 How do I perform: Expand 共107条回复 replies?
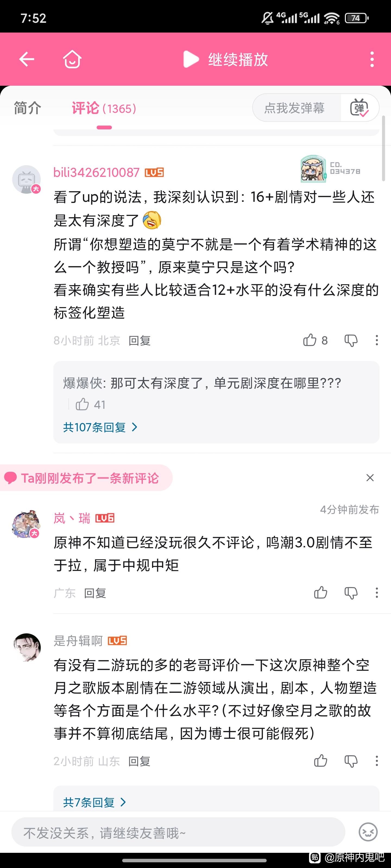point(100,427)
